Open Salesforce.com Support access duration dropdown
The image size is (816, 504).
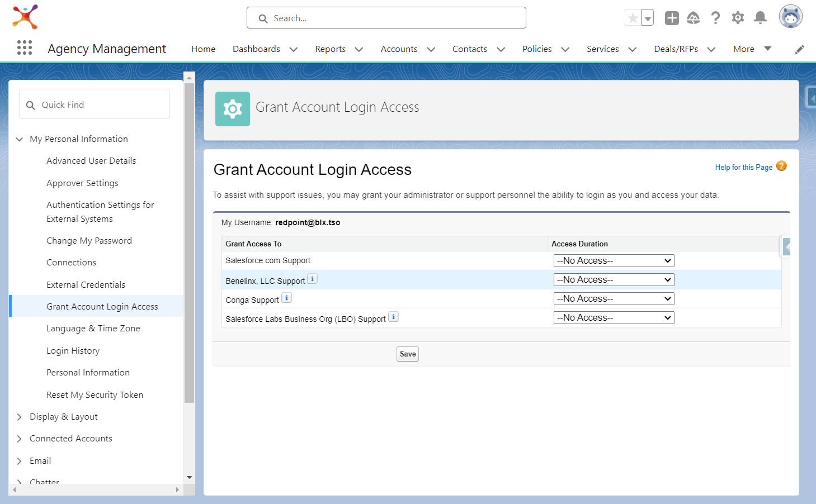click(614, 261)
